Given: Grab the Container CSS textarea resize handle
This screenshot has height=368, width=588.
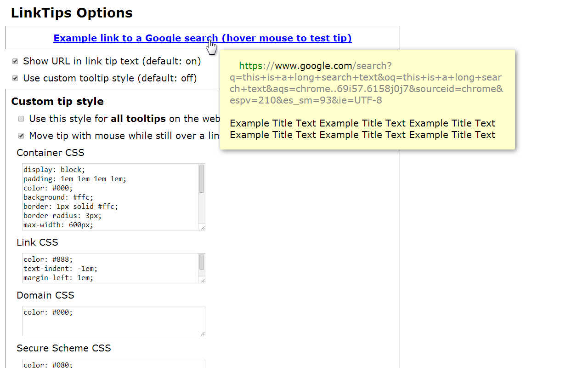Looking at the screenshot, I should pyautogui.click(x=202, y=227).
